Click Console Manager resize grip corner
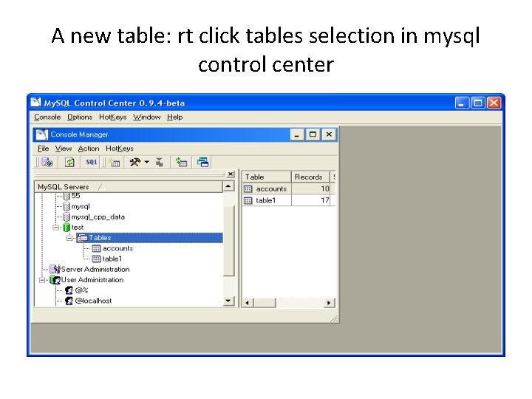This screenshot has height=399, width=532. coord(334,318)
